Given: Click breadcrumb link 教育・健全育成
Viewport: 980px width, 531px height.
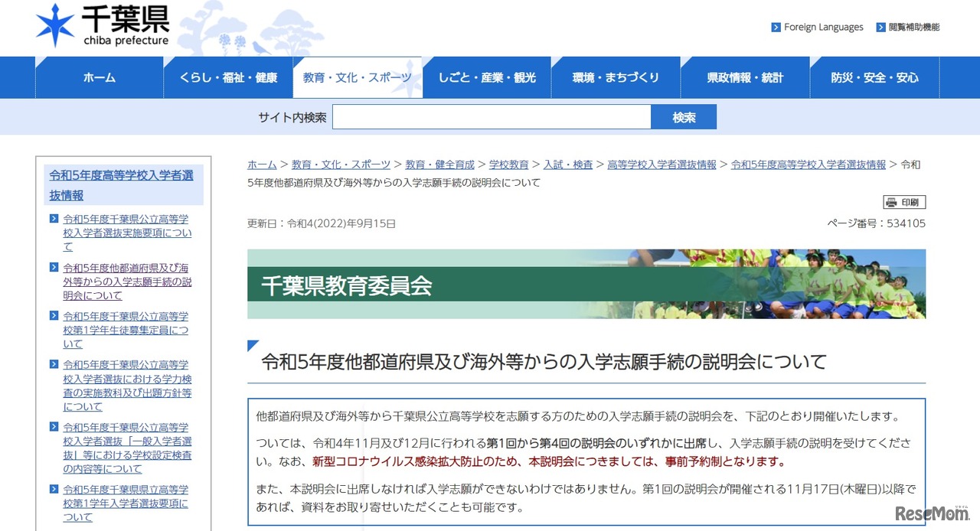Looking at the screenshot, I should pos(439,165).
